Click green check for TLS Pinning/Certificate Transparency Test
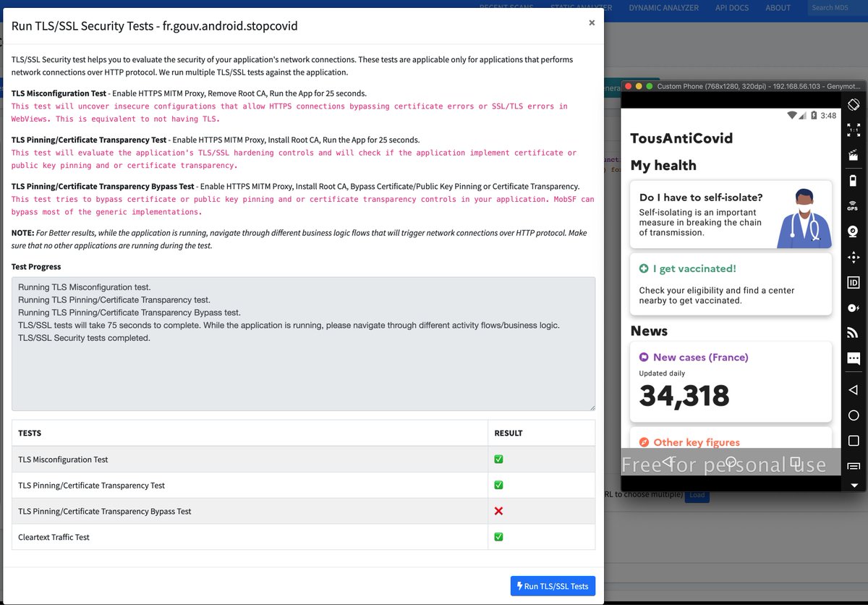 tap(498, 485)
